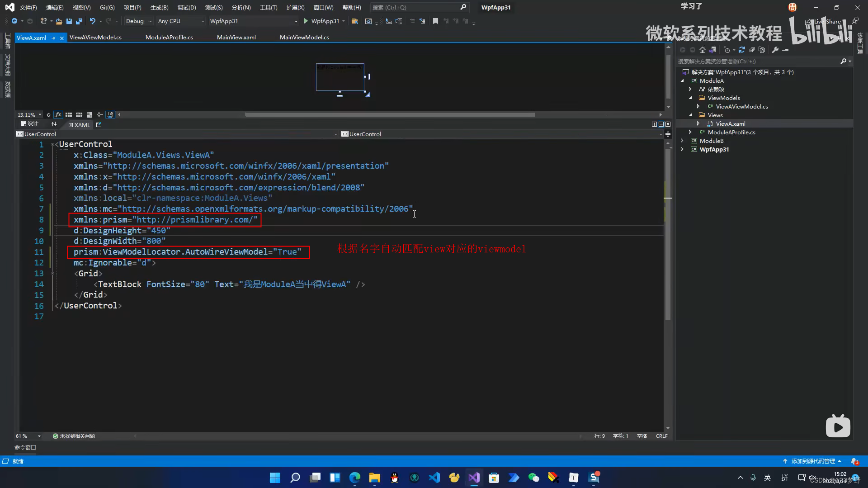Toggle the fx effects button in designer

coord(58,115)
